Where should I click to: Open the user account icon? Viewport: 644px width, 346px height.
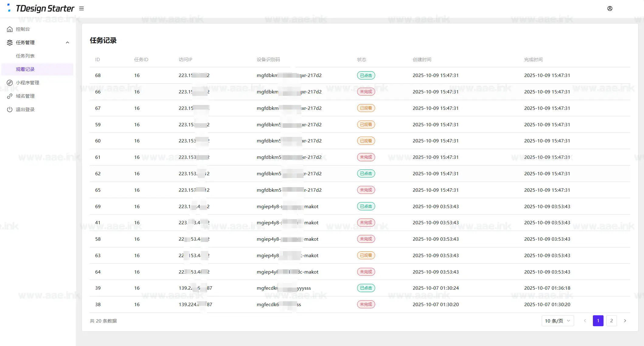click(x=610, y=9)
